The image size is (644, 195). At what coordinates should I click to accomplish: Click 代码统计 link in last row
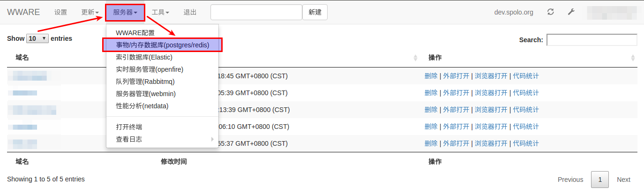pyautogui.click(x=526, y=143)
